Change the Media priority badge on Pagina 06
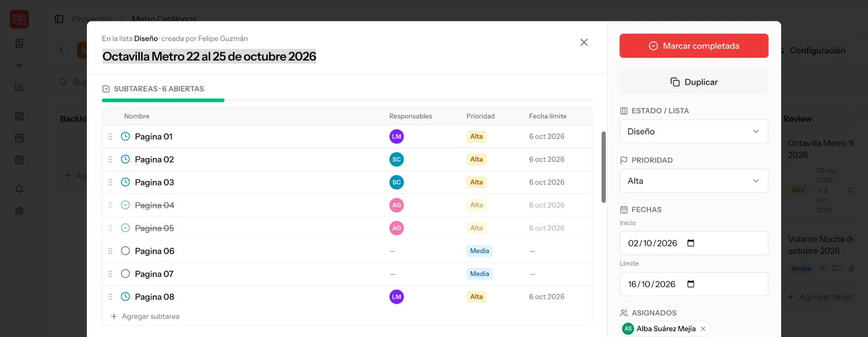Screen dimensions: 868x337 [479, 251]
